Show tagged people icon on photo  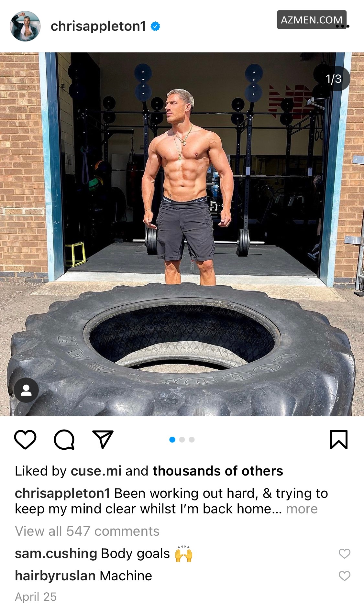click(x=26, y=390)
